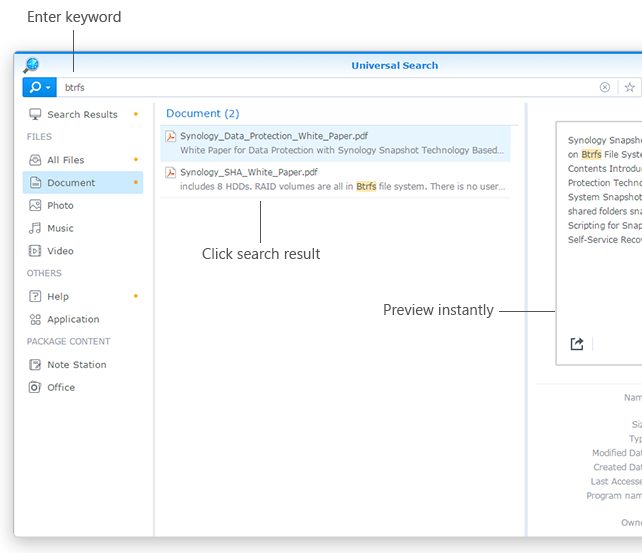Click the Application grid icon
The width and height of the screenshot is (642, 553).
pyautogui.click(x=35, y=319)
